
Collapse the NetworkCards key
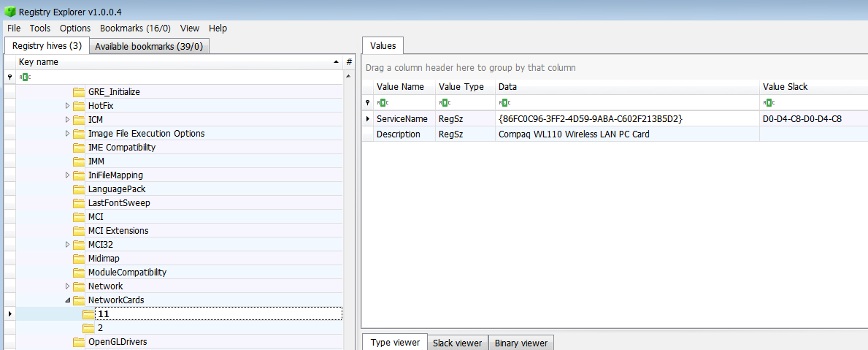point(68,300)
